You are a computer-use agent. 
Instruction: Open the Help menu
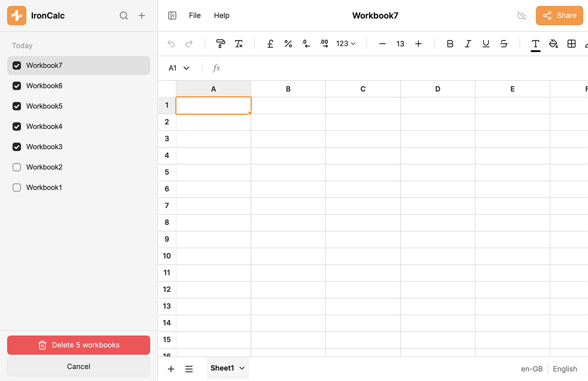(222, 16)
